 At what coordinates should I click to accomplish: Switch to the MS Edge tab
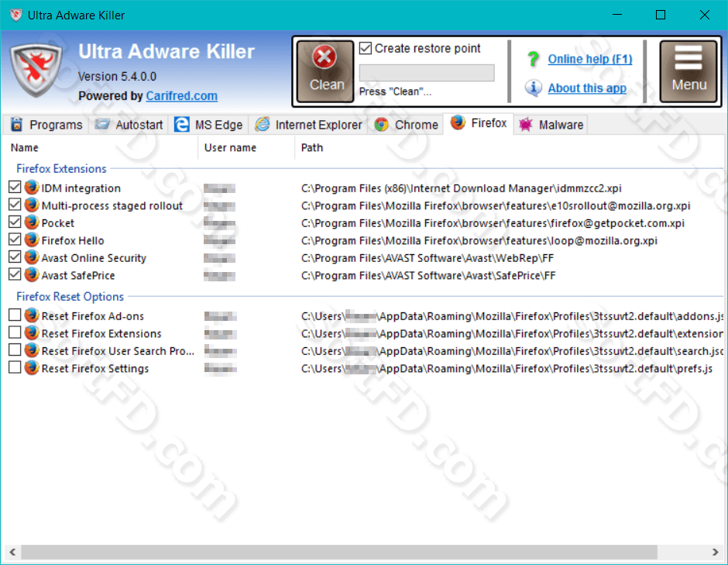[x=208, y=125]
